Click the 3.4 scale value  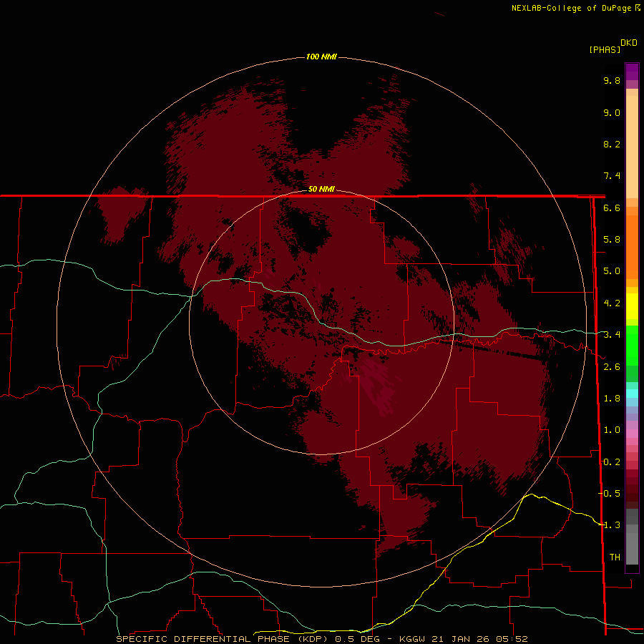[x=612, y=335]
